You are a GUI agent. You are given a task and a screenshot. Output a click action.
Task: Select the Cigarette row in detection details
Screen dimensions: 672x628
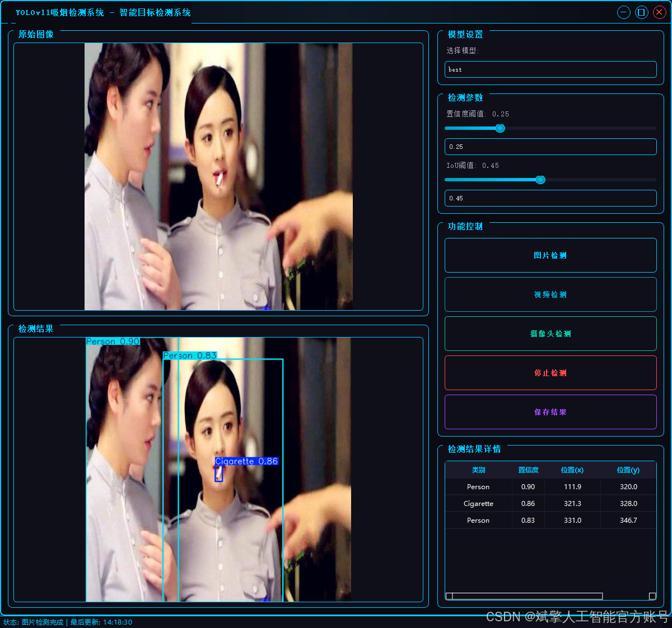[x=479, y=503]
